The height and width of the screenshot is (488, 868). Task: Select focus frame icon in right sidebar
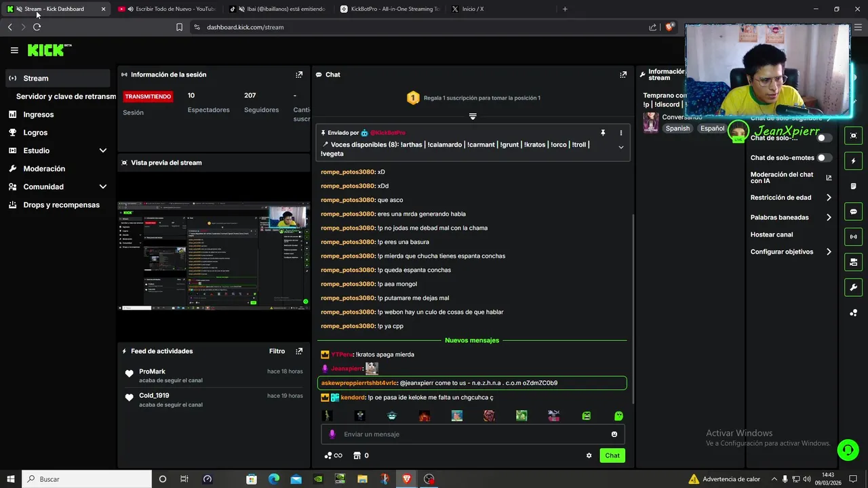click(x=854, y=136)
